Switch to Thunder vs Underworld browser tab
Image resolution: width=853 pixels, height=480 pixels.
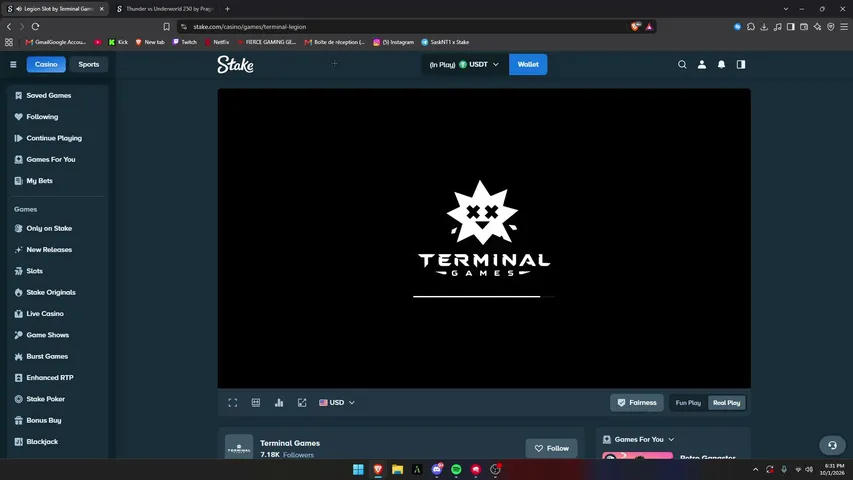pyautogui.click(x=165, y=9)
